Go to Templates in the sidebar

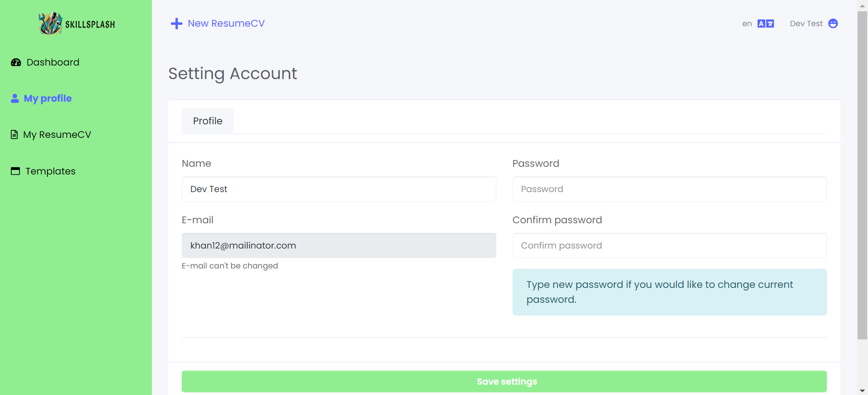click(x=50, y=171)
